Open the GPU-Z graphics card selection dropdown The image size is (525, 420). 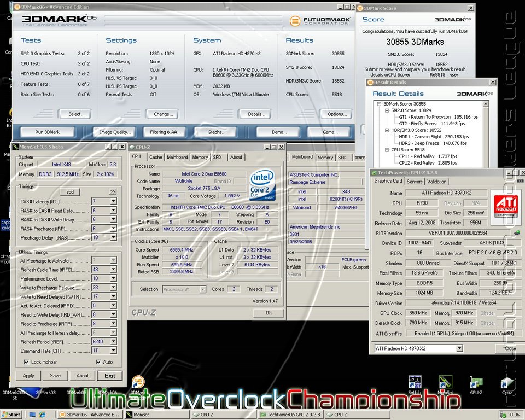point(459,348)
